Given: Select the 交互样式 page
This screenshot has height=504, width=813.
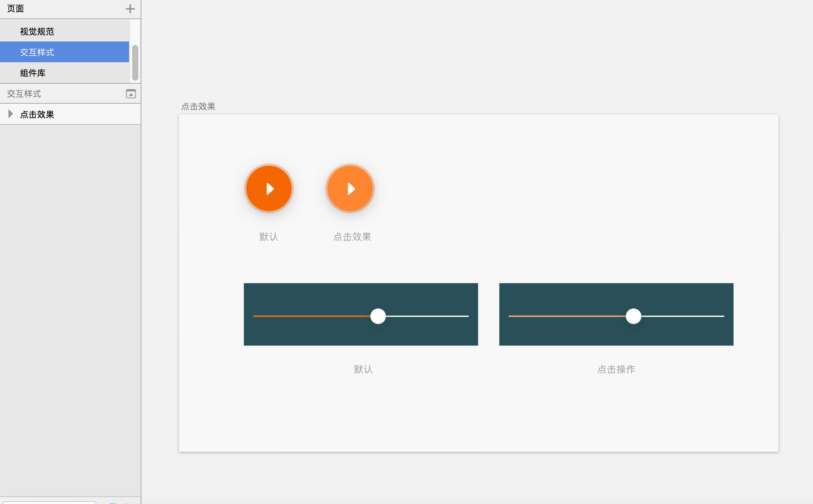Looking at the screenshot, I should [x=37, y=52].
